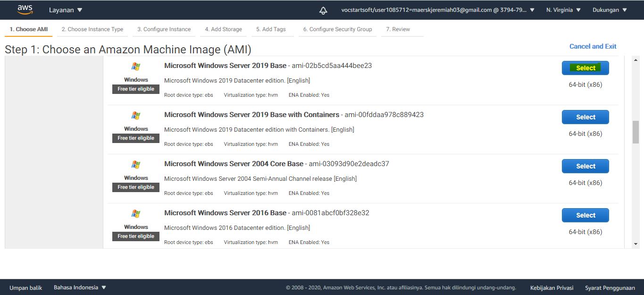Select Windows Server 2019 Base AMI
644x295 pixels.
(585, 68)
